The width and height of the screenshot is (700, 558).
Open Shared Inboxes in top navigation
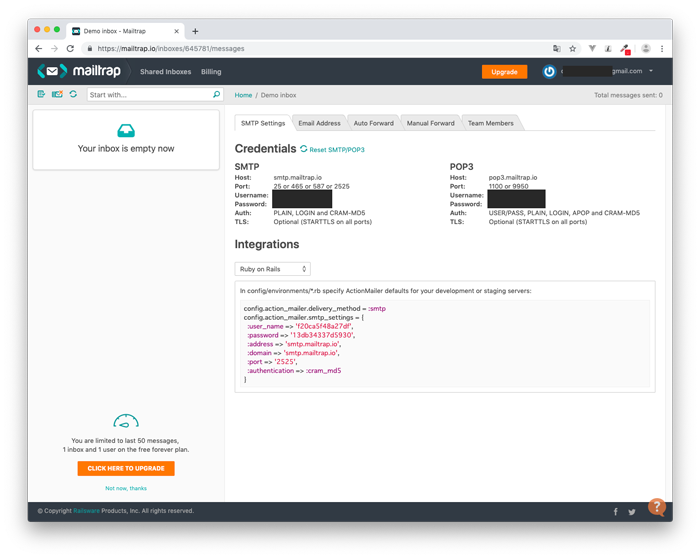(165, 71)
